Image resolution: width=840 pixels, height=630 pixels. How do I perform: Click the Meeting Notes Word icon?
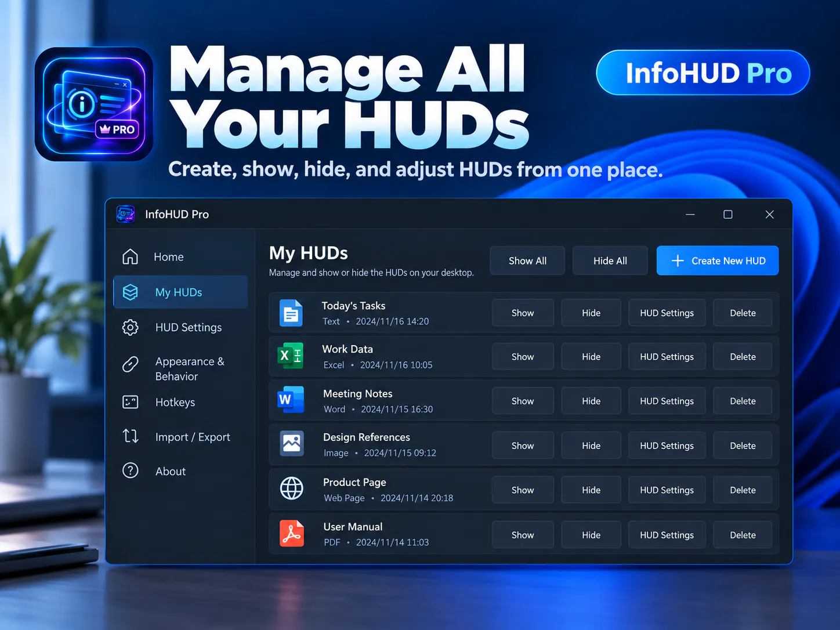point(291,400)
